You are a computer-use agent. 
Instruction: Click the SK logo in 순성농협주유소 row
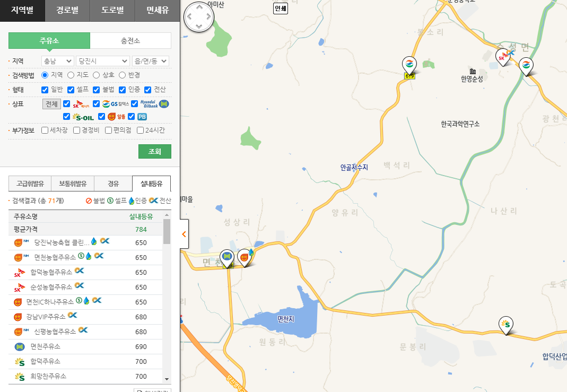[x=19, y=288]
